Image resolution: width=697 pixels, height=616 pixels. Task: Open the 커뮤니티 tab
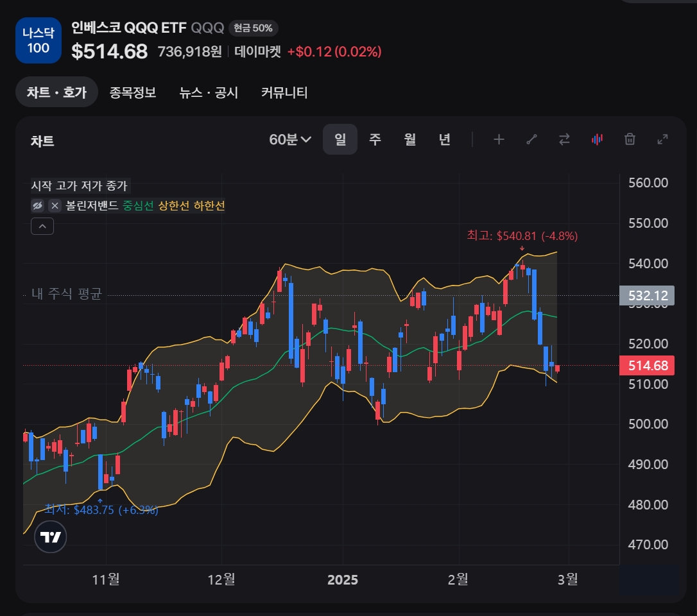point(284,92)
